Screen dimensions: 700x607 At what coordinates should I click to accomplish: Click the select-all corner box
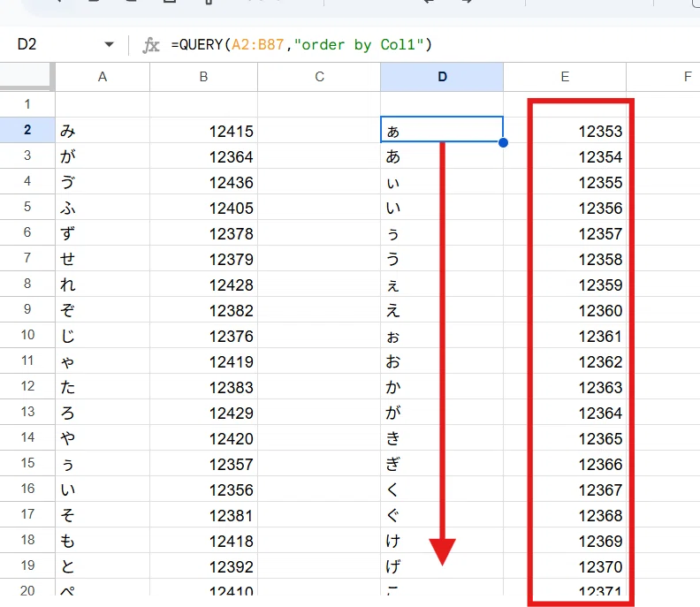point(27,77)
